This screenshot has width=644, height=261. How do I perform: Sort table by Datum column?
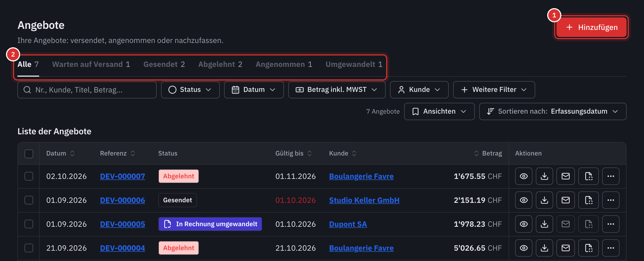pos(60,153)
